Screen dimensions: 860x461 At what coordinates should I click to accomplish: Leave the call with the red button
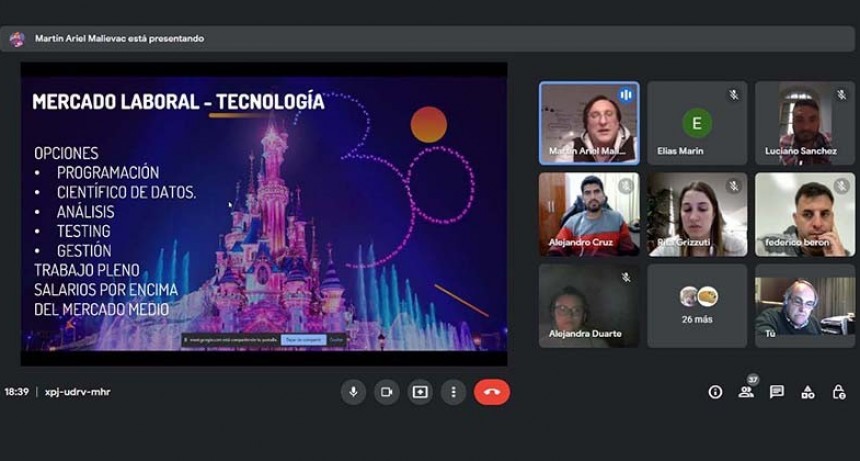click(492, 392)
